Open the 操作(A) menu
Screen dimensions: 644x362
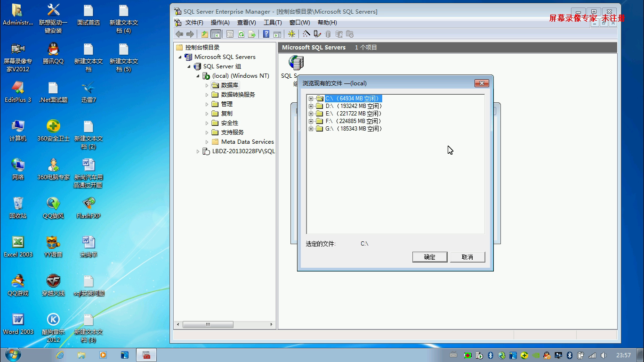pyautogui.click(x=220, y=23)
